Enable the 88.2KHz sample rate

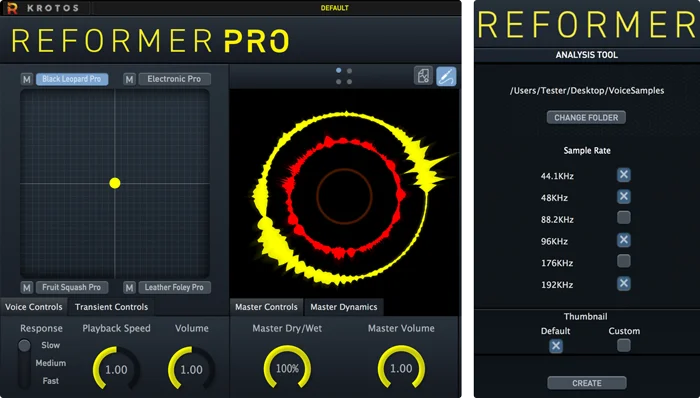[624, 218]
